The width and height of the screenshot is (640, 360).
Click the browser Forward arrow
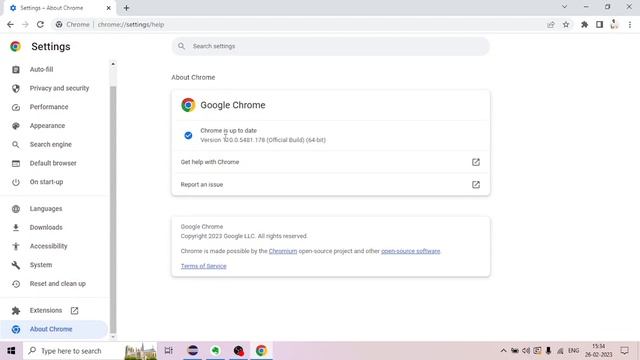25,24
